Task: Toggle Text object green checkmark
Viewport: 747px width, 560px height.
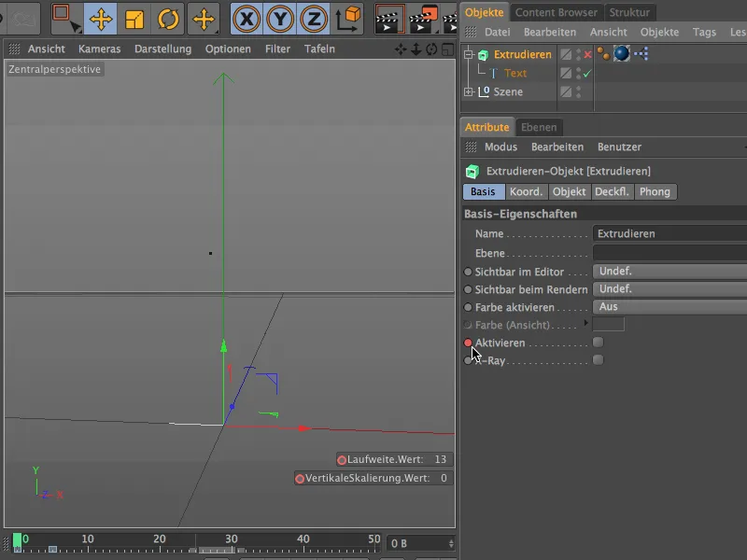Action: (x=587, y=74)
